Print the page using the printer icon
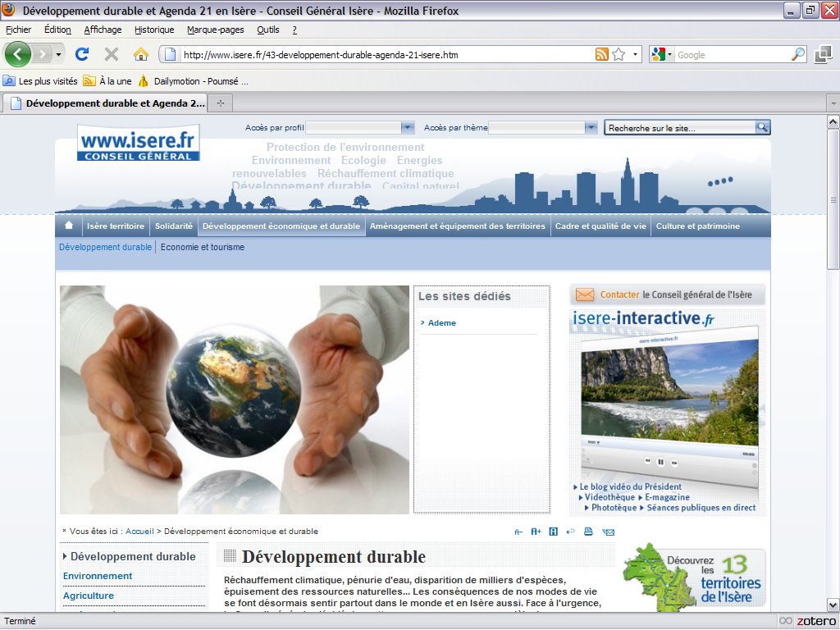 (x=588, y=532)
